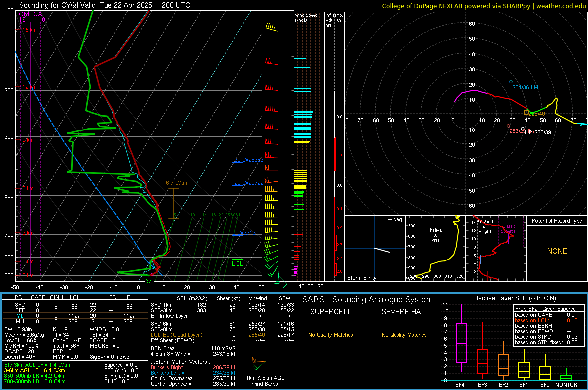
Task: Click the BRN Shear = 110 m2/s2 value
Action: 193,348
